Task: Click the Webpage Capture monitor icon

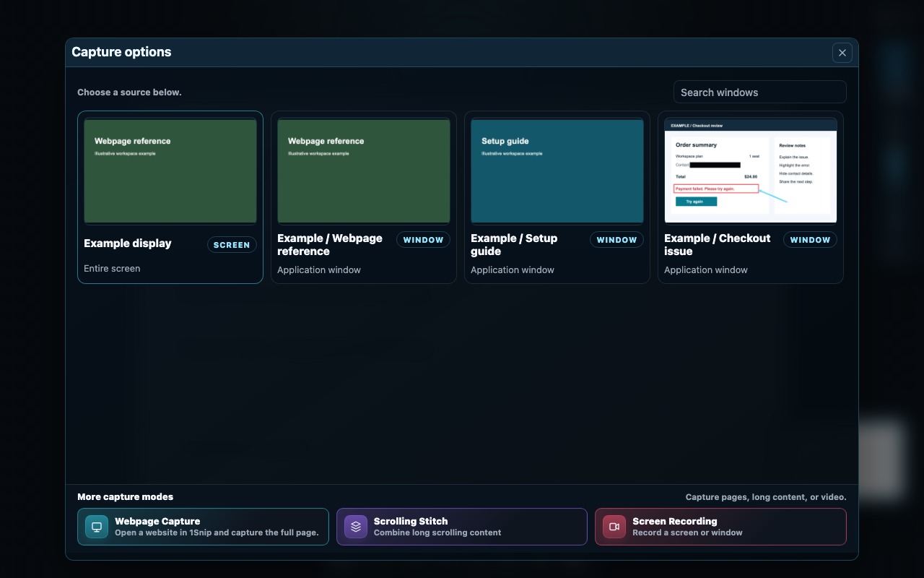Action: (97, 527)
